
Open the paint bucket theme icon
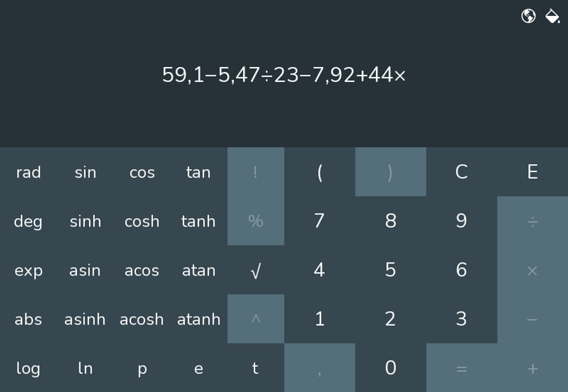(x=553, y=16)
